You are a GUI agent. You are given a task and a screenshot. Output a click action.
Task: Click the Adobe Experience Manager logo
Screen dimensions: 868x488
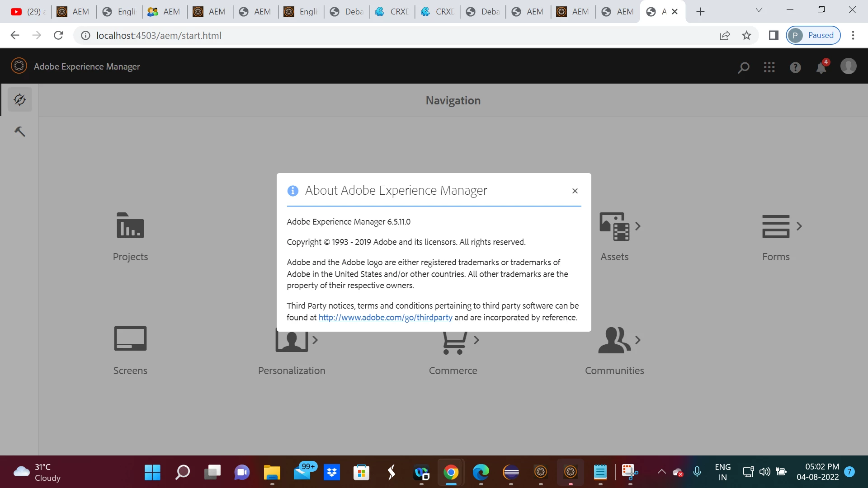19,66
